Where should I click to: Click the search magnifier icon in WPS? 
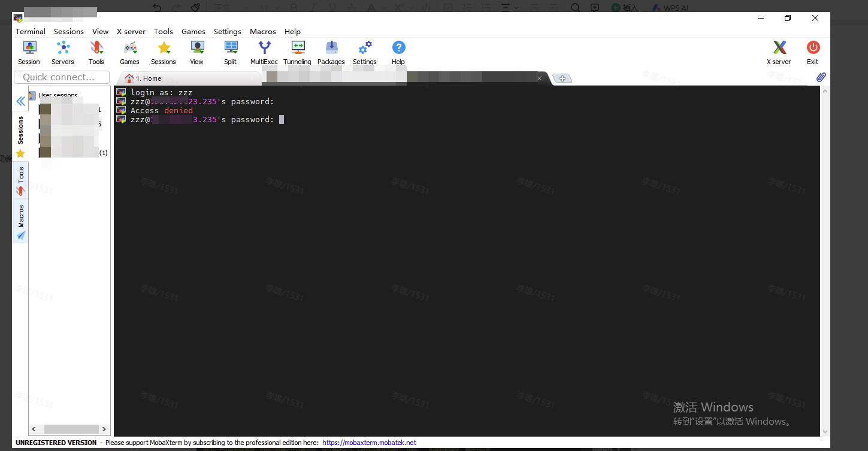pyautogui.click(x=575, y=7)
